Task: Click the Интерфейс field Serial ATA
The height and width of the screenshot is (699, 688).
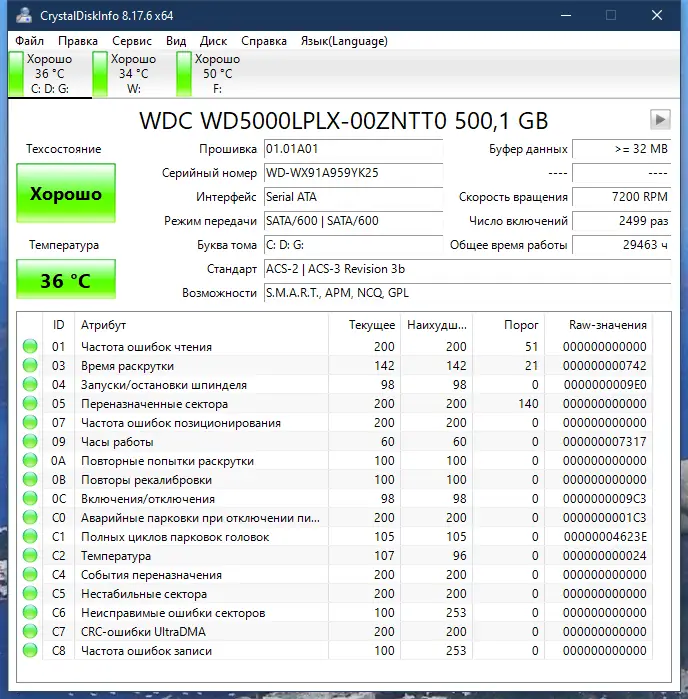Action: click(x=353, y=197)
